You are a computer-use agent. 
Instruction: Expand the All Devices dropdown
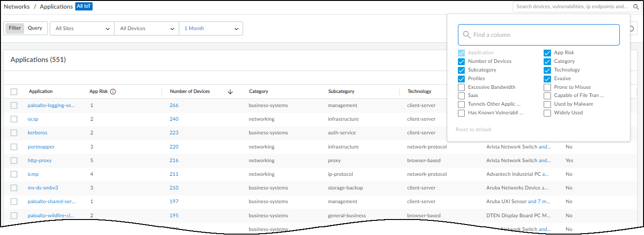point(147,28)
